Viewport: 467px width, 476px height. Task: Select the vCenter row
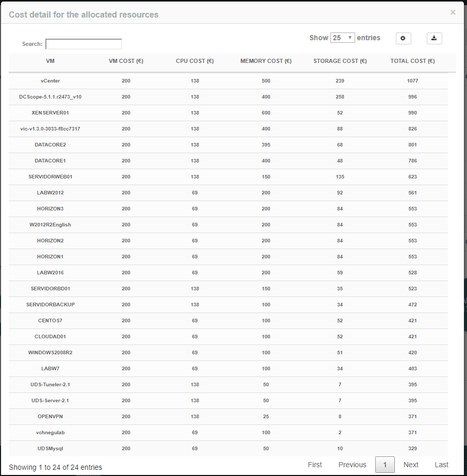click(x=50, y=80)
